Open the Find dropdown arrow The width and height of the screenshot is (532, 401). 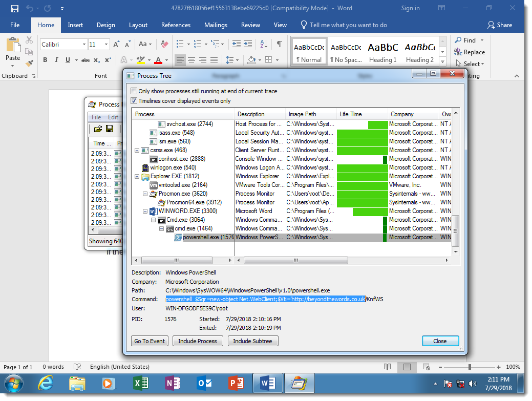pos(482,40)
